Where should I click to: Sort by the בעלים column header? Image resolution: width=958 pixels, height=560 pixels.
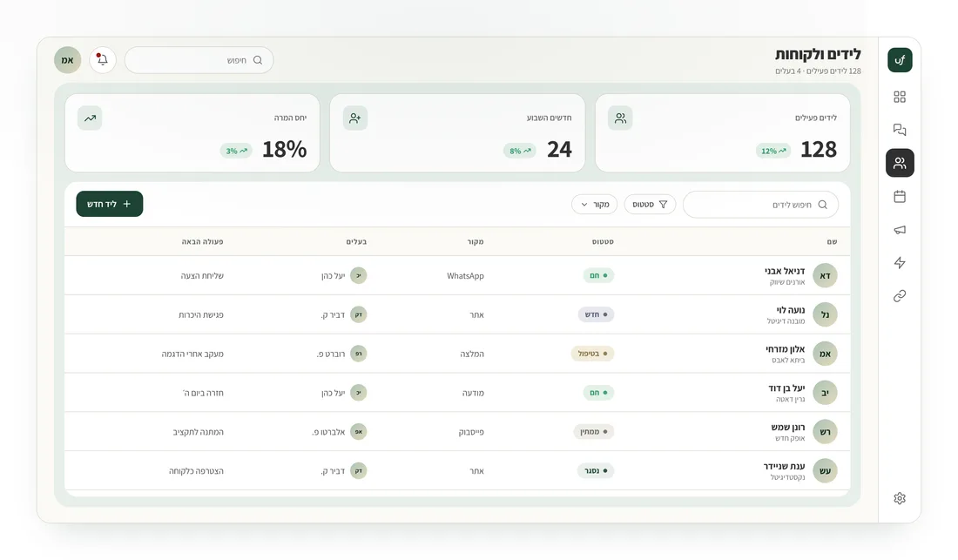tap(356, 242)
